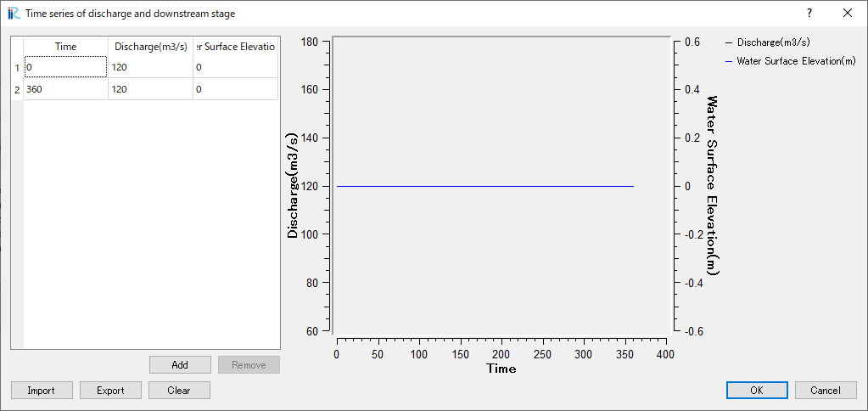
Task: Click the vertical Water Surface Elevation(m) axis title
Action: [x=713, y=186]
